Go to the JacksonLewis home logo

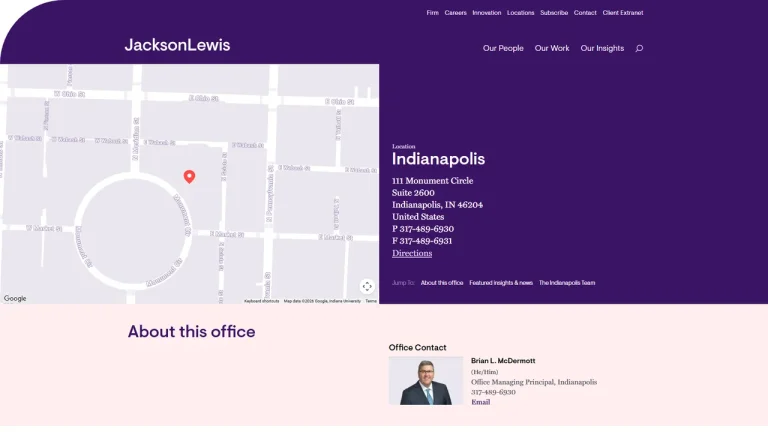pos(177,45)
